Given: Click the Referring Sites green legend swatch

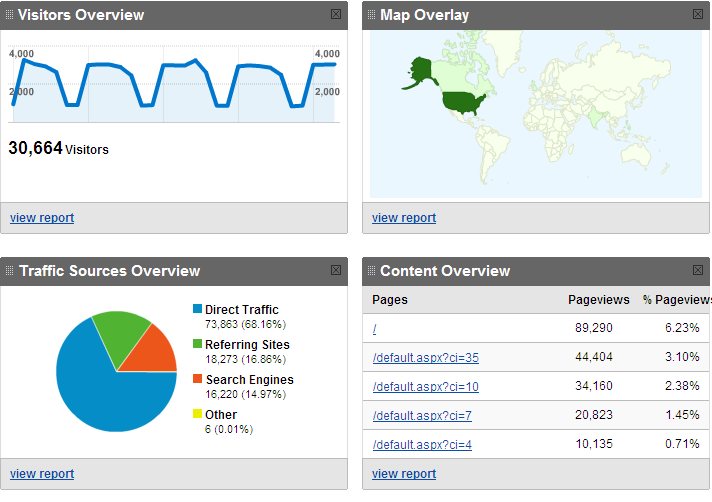Looking at the screenshot, I should (x=197, y=344).
